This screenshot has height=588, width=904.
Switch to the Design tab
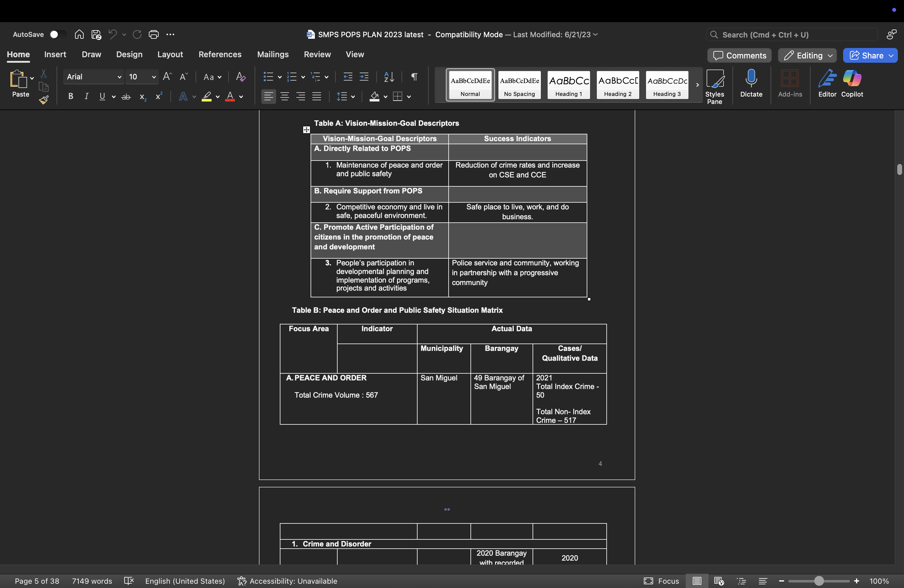point(129,54)
